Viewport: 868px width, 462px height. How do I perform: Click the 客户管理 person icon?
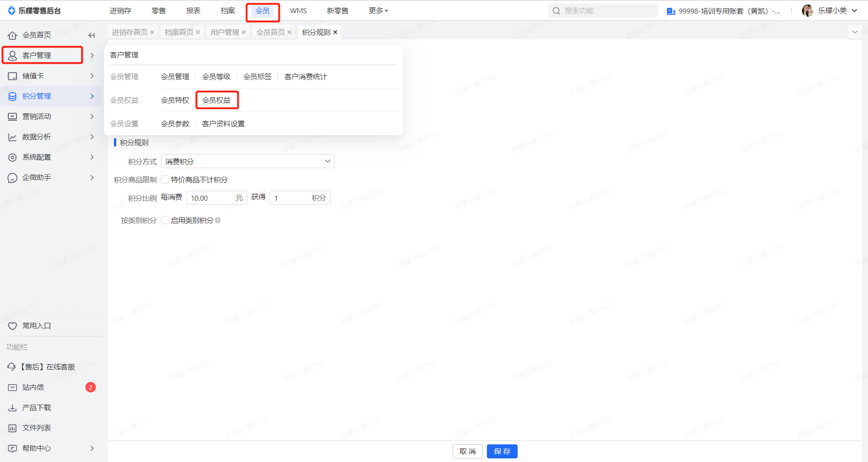pos(13,56)
